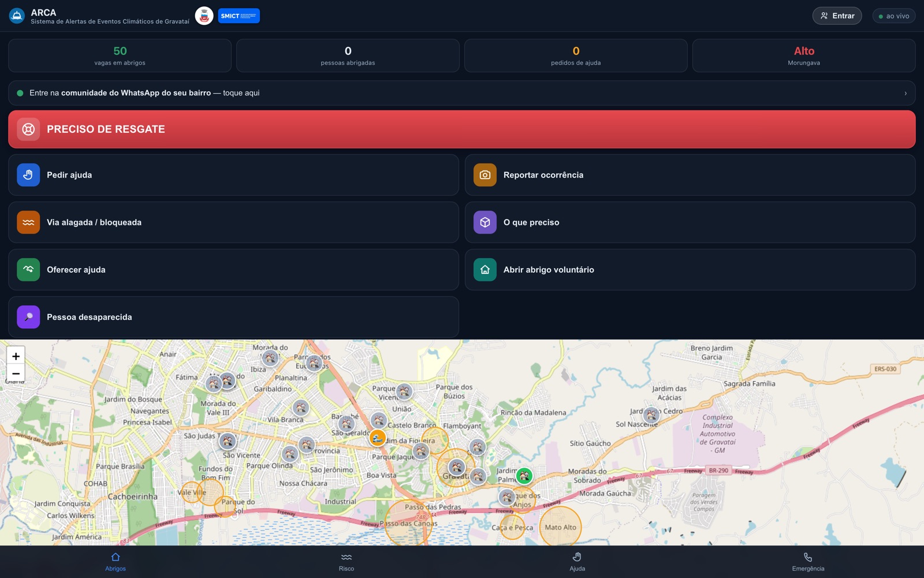Open the 50 vagas em abrigos card

(x=120, y=55)
